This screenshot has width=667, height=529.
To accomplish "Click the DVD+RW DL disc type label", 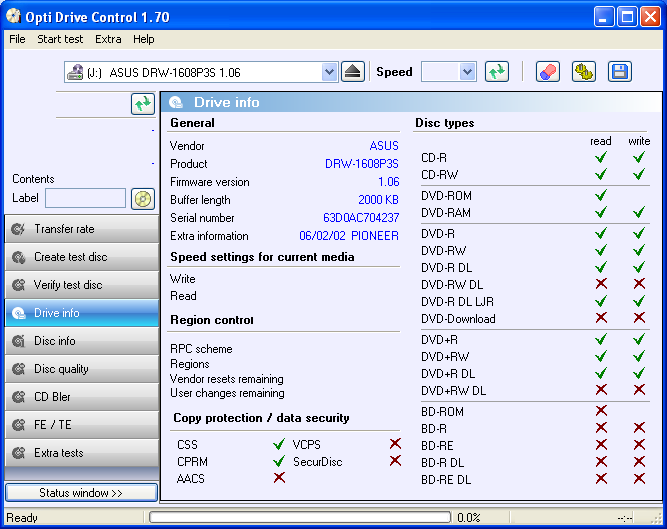I will [453, 391].
